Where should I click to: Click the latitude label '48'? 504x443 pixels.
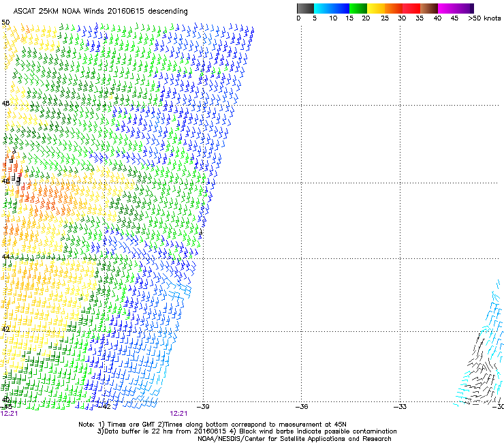5,104
